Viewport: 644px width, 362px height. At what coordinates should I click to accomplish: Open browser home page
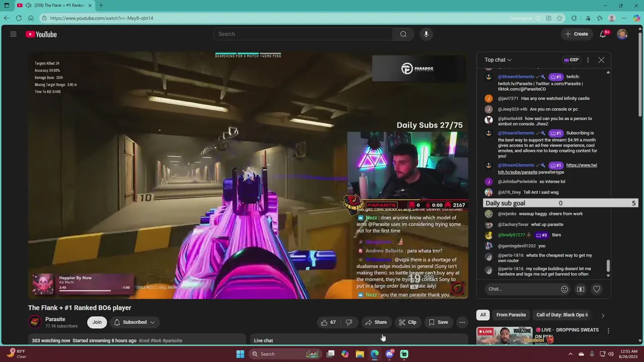[31, 18]
